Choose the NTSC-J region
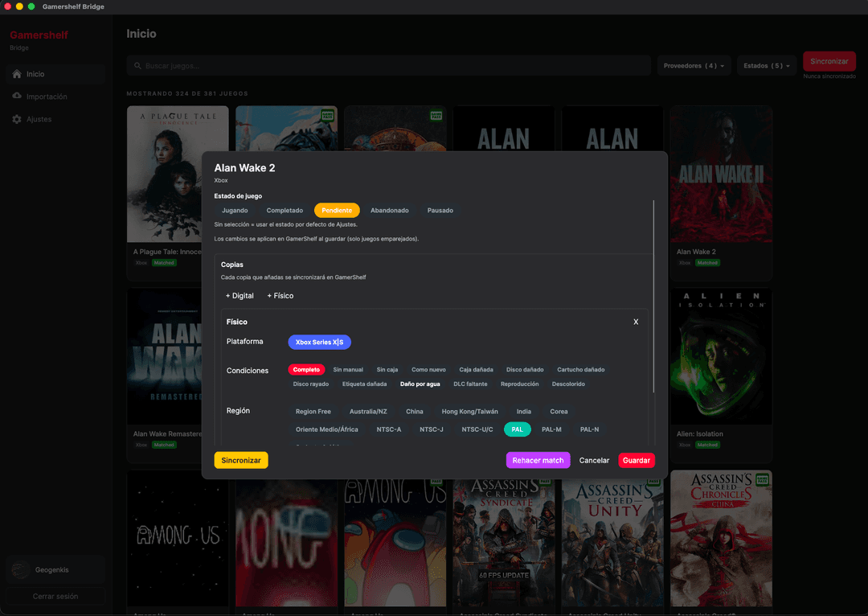868x616 pixels. pyautogui.click(x=431, y=429)
